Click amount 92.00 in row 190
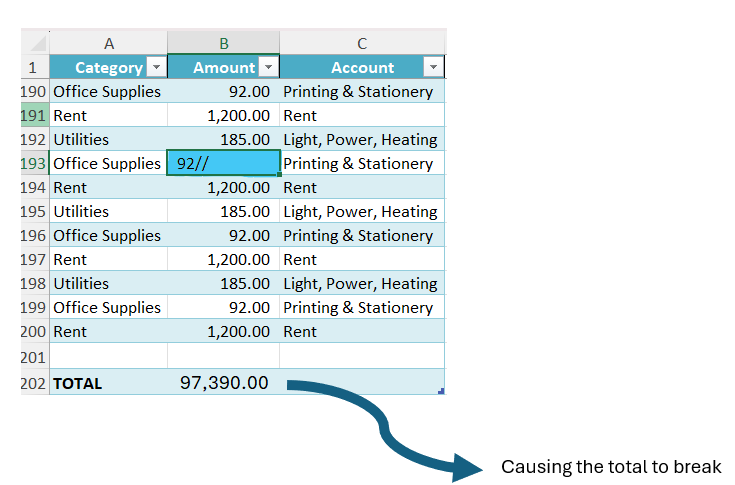This screenshot has width=735, height=485. coord(224,91)
